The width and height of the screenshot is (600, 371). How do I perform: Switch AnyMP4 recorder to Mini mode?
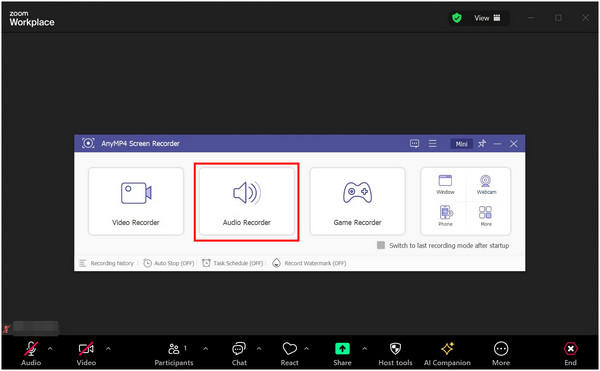[x=461, y=144]
